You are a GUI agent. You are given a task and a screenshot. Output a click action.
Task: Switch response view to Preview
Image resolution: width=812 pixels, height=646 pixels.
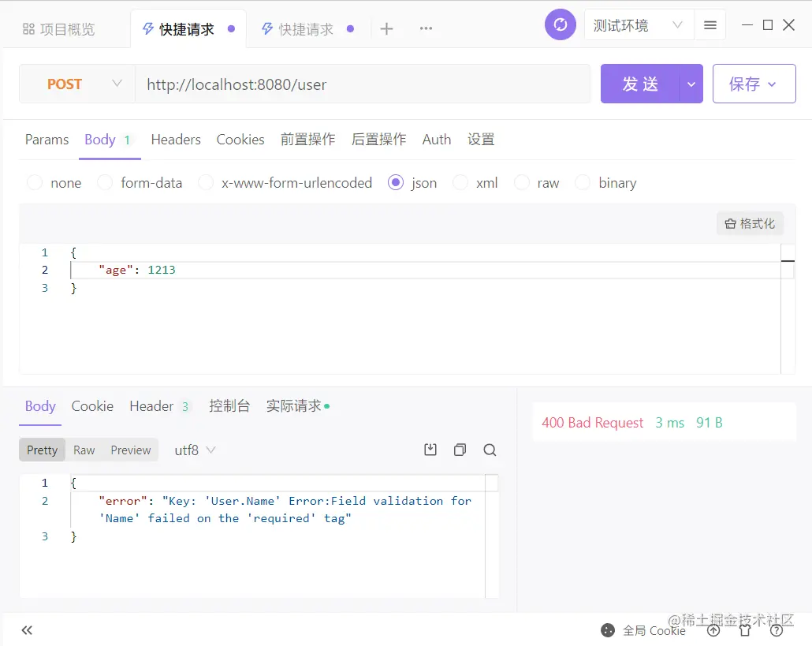tap(131, 450)
